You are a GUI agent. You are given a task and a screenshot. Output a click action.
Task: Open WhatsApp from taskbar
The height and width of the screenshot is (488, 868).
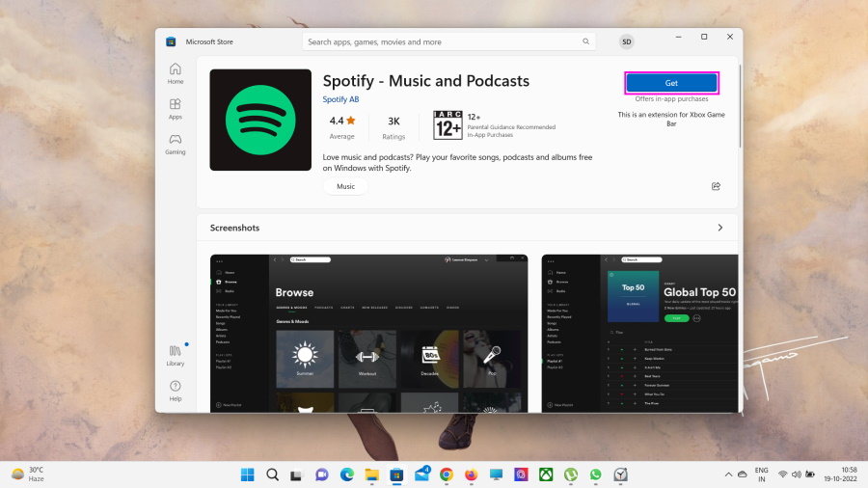[x=596, y=474]
